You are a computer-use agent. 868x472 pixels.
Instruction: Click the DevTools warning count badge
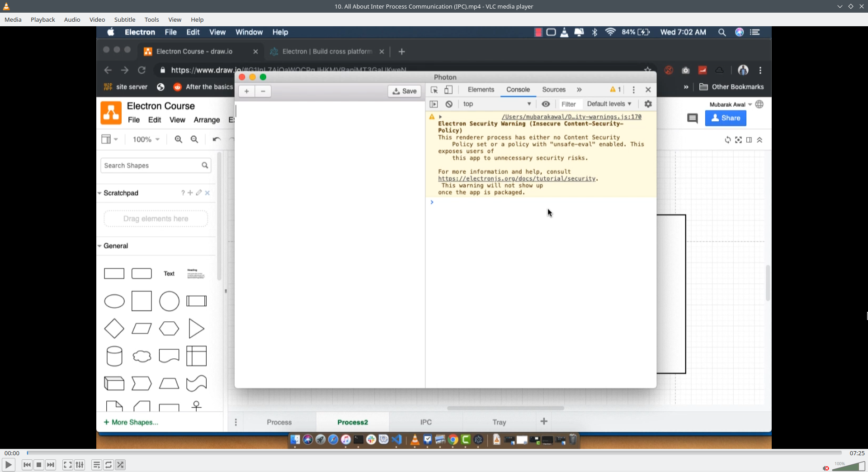coord(615,90)
